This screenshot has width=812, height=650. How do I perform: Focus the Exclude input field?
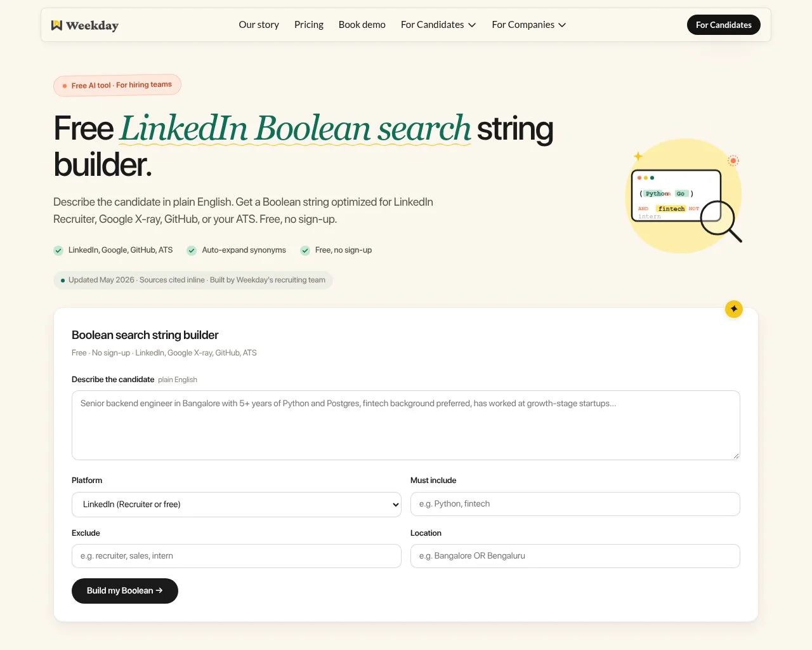coord(237,556)
